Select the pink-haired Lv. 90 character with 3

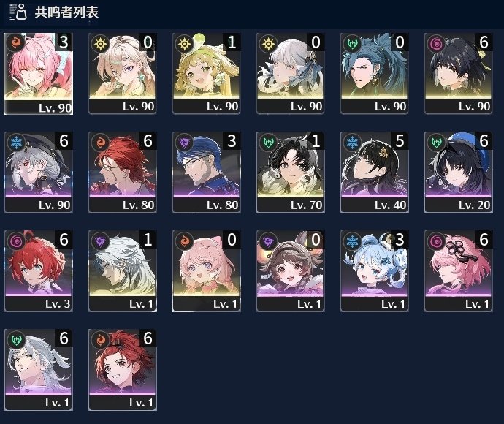[38, 74]
